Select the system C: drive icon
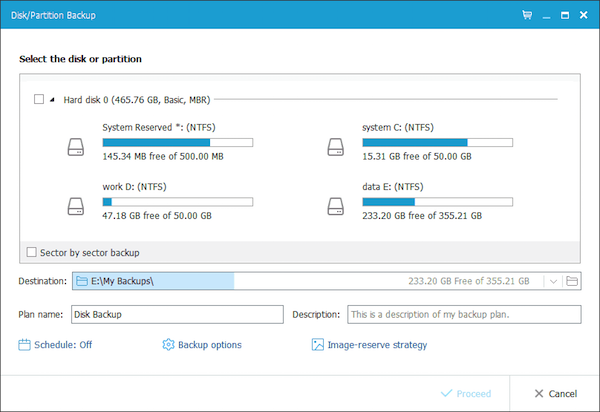Image resolution: width=600 pixels, height=412 pixels. 336,147
